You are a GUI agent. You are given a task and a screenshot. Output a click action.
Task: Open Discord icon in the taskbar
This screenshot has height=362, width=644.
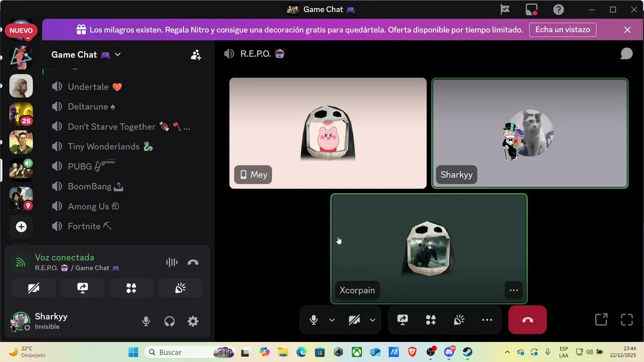point(449,352)
